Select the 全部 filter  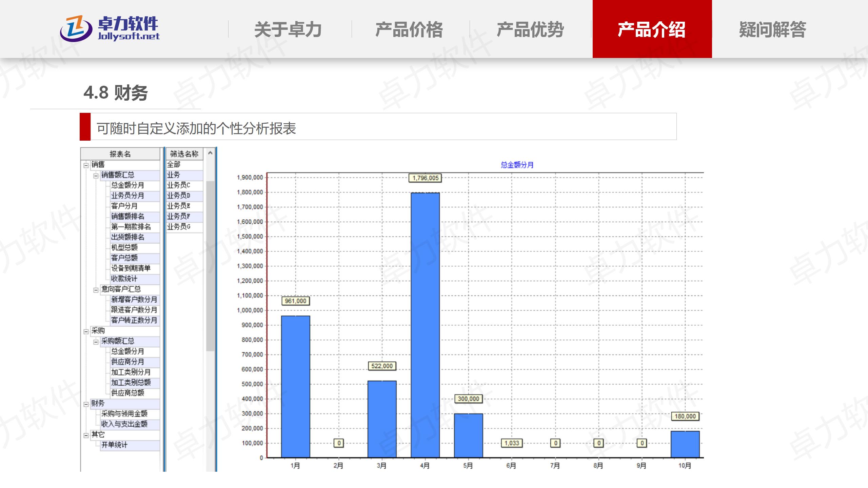pyautogui.click(x=184, y=165)
